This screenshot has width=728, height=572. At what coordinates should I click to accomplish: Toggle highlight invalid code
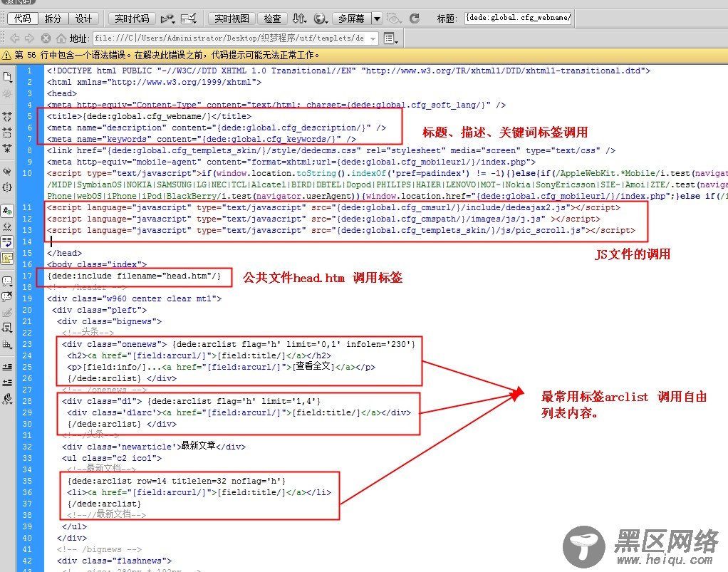click(7, 226)
